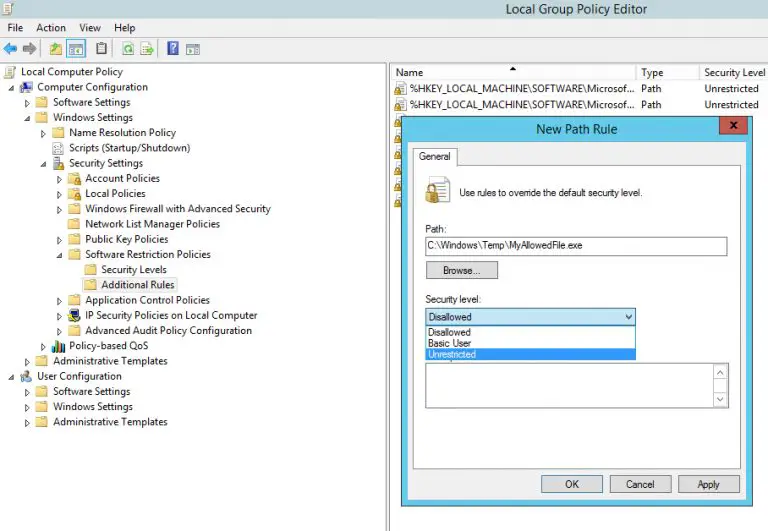Click the Show/Hide Action Pane icon
Image resolution: width=768 pixels, height=531 pixels.
point(193,48)
